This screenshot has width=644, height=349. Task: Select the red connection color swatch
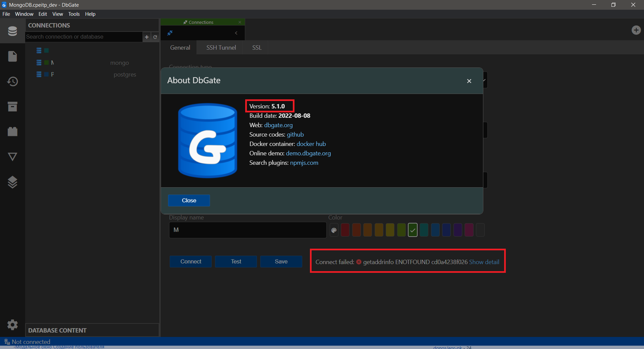pyautogui.click(x=345, y=230)
